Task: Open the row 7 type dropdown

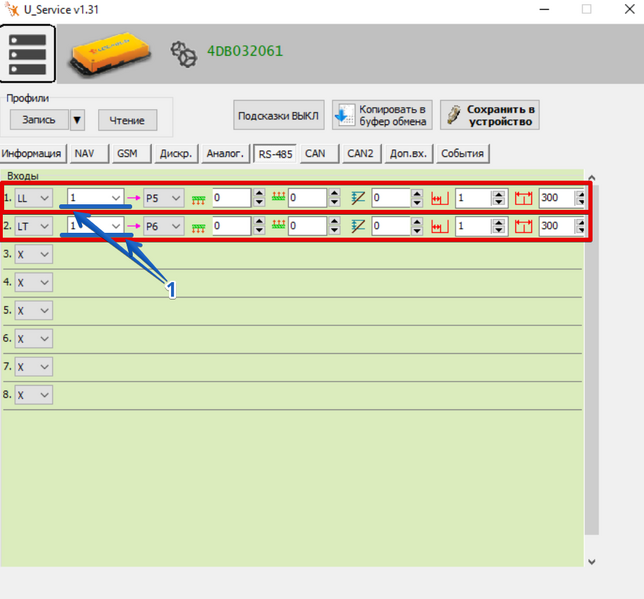Action: click(x=34, y=366)
